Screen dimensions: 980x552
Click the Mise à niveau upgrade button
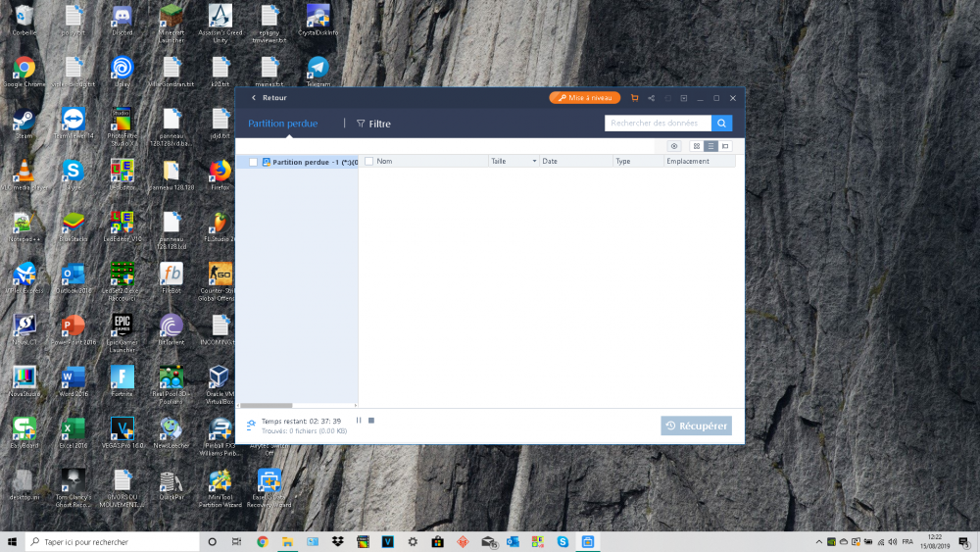tap(585, 98)
